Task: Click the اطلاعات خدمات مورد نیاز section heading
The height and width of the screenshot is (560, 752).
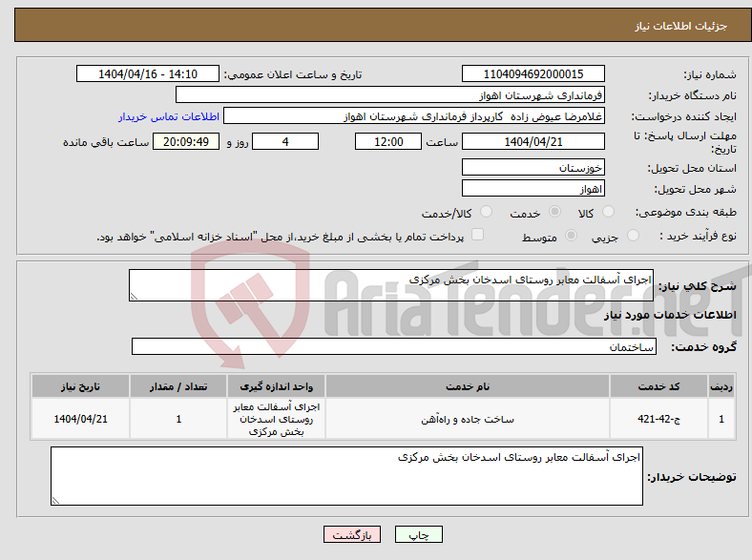Action: point(670,315)
